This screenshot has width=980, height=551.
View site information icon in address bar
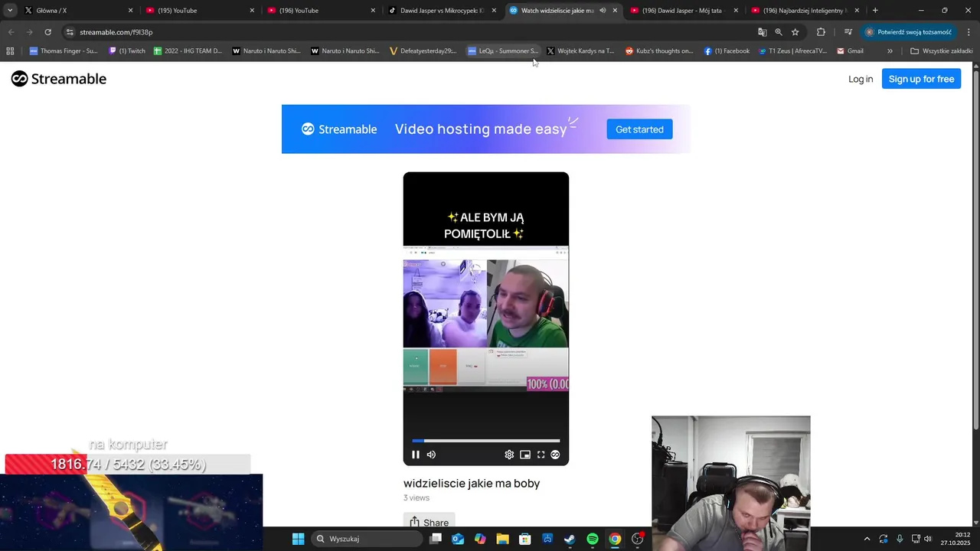(70, 32)
